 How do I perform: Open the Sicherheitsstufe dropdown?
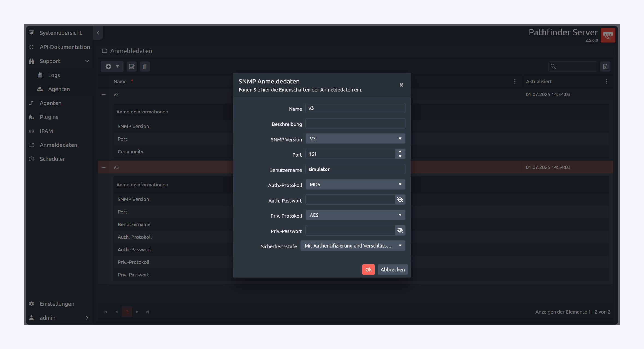353,246
